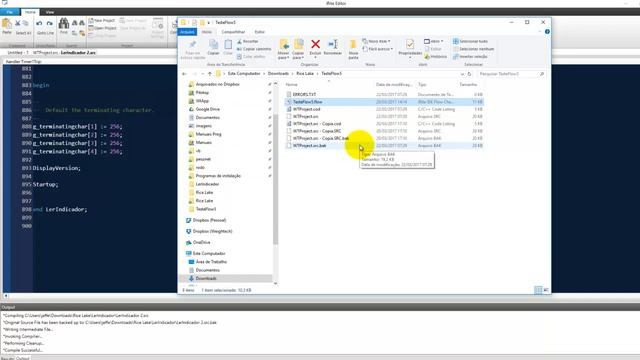This screenshot has width=640, height=360.
Task: Select the ERRORS.TXT file
Action: (384, 94)
